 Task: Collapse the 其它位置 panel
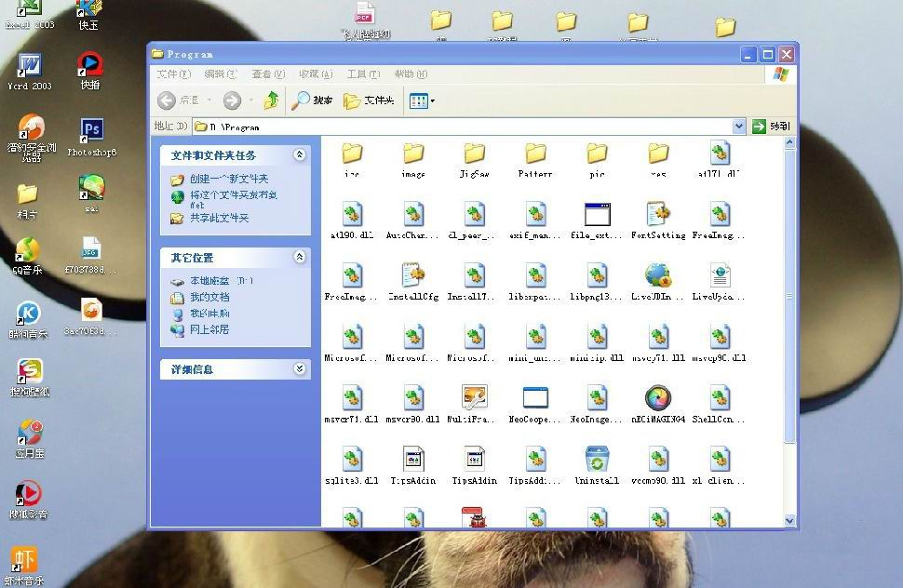point(300,257)
